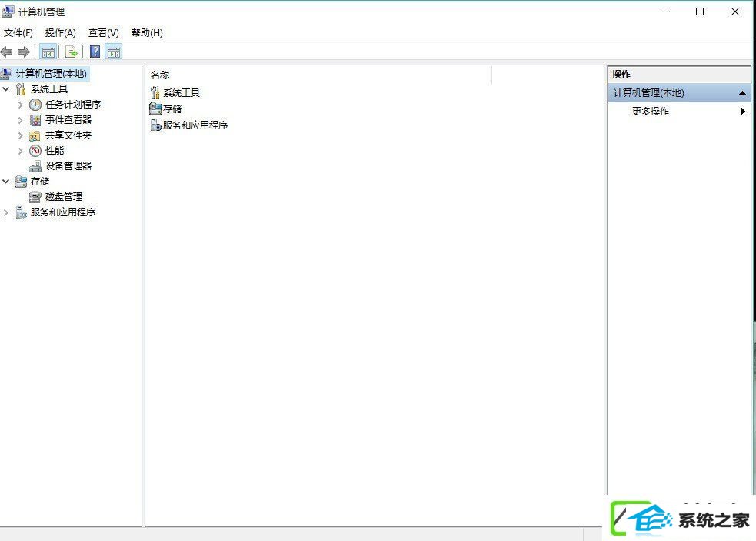Click the 服务和应用程序 icon in tree
Image resolution: width=756 pixels, height=541 pixels.
(x=21, y=212)
